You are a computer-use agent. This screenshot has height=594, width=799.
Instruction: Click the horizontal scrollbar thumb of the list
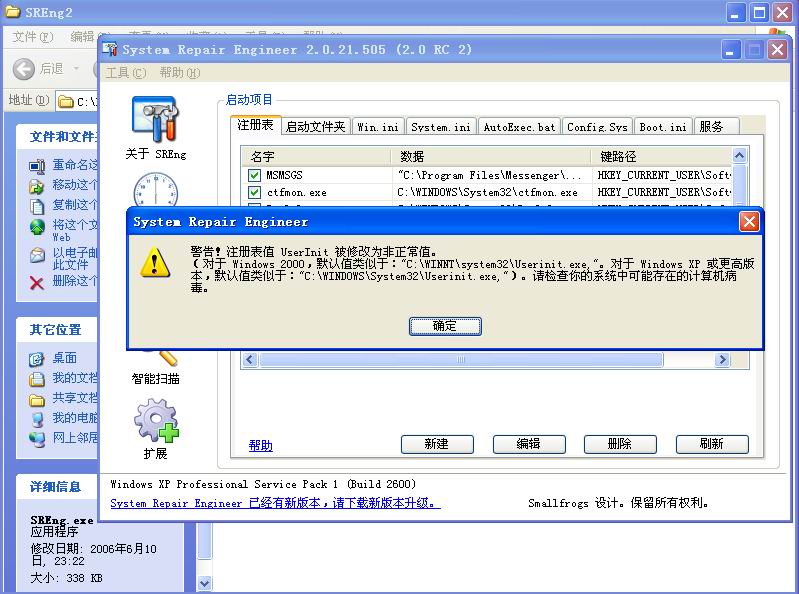461,360
